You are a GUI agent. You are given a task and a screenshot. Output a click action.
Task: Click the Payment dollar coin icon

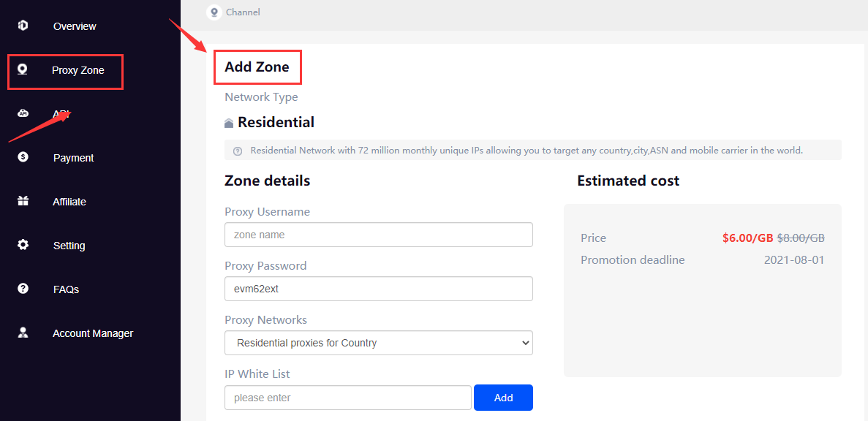[x=23, y=157]
